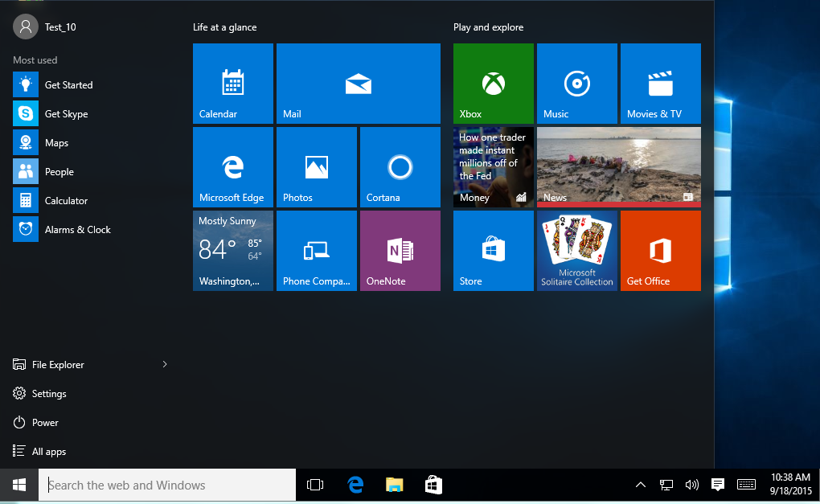Open File Explorer from the taskbar

click(x=394, y=486)
